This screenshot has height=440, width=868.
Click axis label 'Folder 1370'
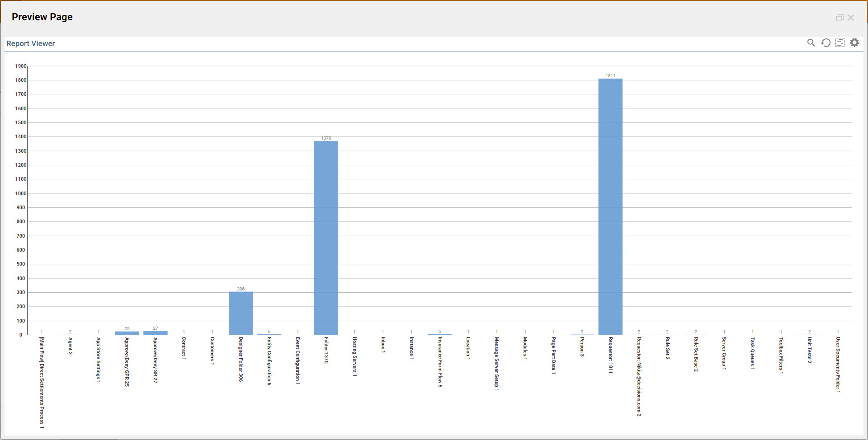tap(326, 350)
